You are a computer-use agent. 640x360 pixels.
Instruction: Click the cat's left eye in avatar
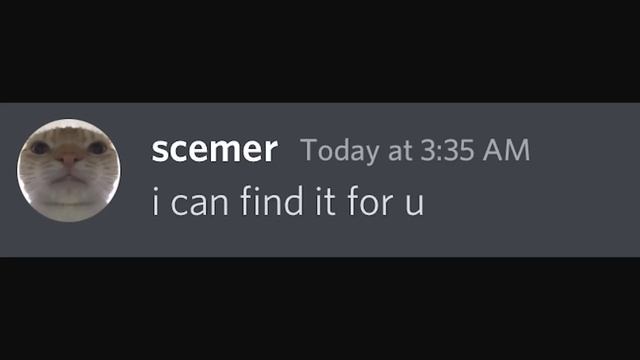click(x=40, y=147)
